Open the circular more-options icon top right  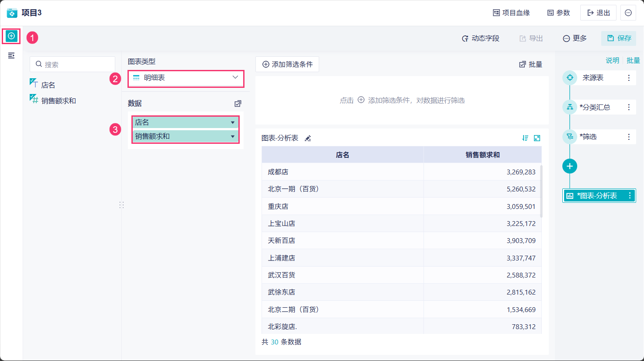pyautogui.click(x=628, y=13)
